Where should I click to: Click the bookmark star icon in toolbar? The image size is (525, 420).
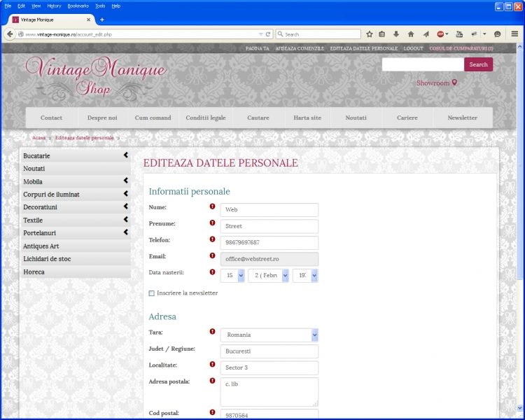click(369, 34)
